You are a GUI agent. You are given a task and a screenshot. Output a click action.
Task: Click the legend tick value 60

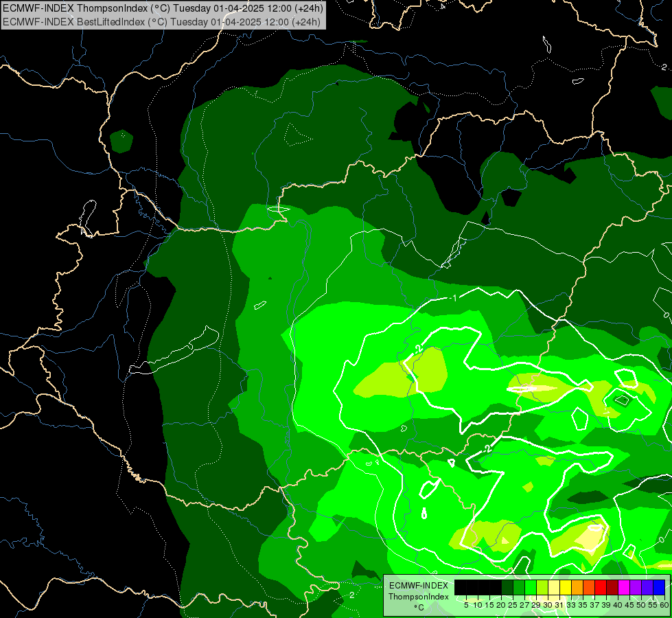(664, 605)
